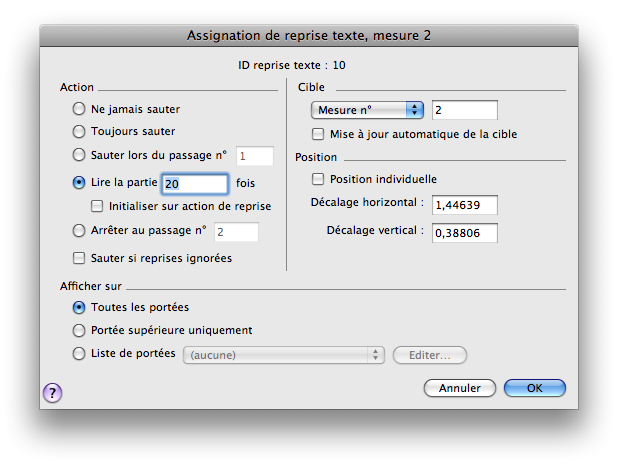The height and width of the screenshot is (464, 618).
Task: Select 'Toutes les portées' display option
Action: [x=80, y=307]
